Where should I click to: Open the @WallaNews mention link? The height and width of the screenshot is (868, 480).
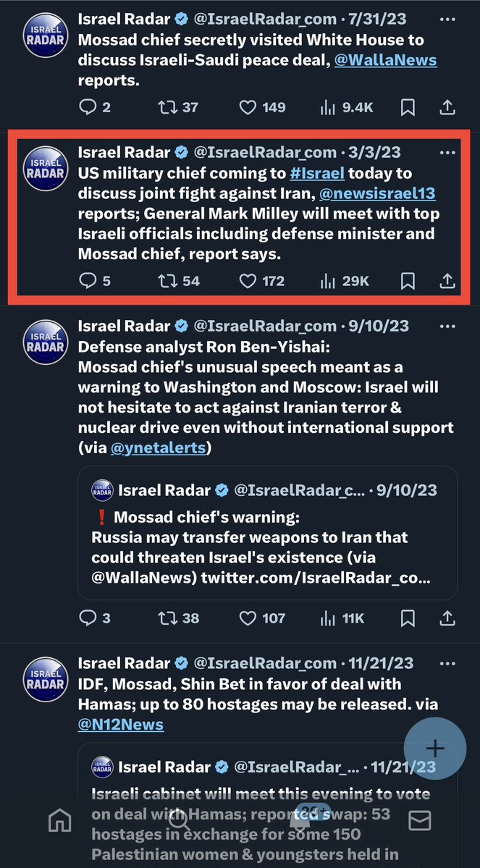click(385, 59)
